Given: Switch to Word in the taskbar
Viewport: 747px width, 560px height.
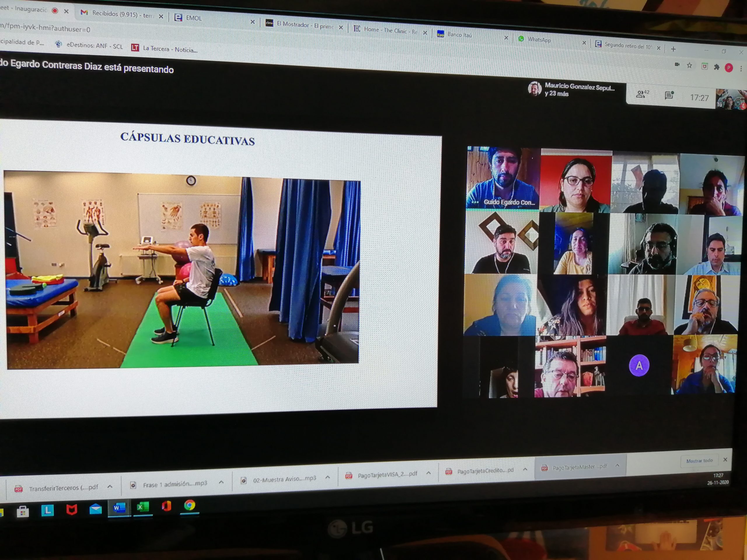Looking at the screenshot, I should point(119,507).
